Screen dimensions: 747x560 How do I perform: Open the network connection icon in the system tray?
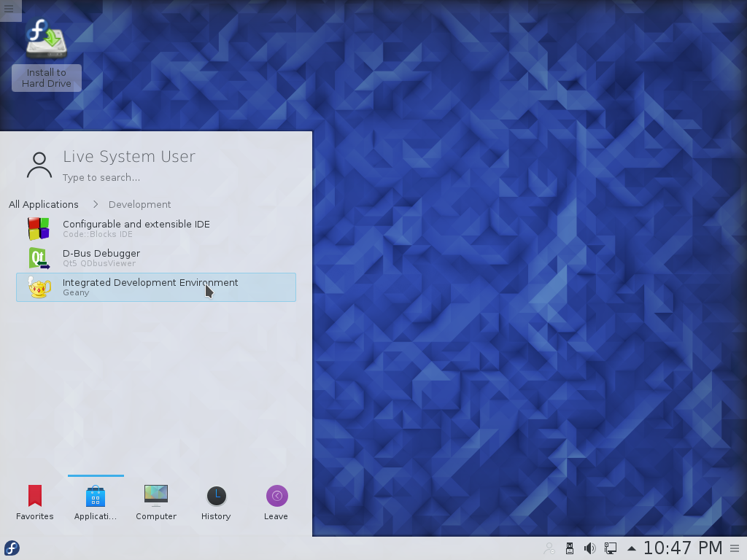click(x=611, y=548)
